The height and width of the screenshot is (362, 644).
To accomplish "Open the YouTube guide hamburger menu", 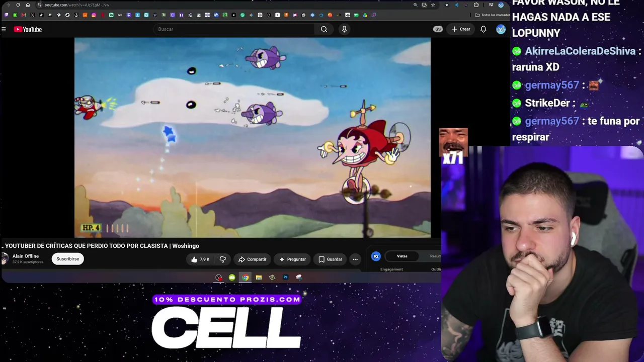I will click(x=4, y=29).
